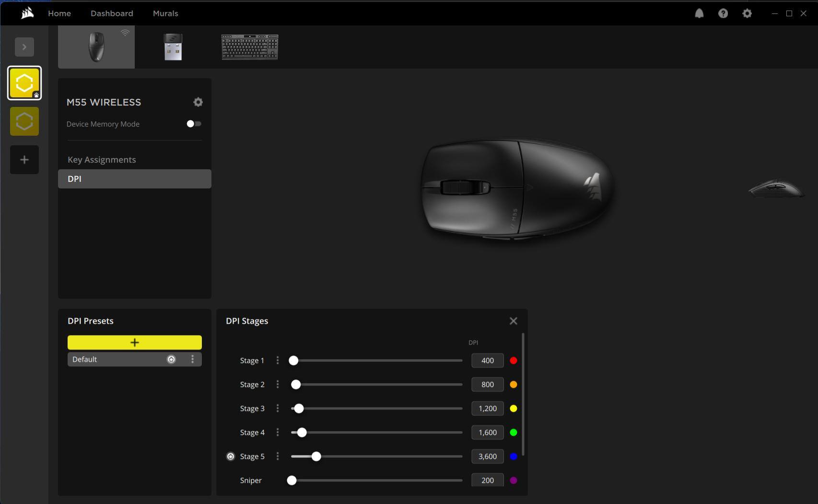Select the keyboard device thumbnail

[x=249, y=47]
